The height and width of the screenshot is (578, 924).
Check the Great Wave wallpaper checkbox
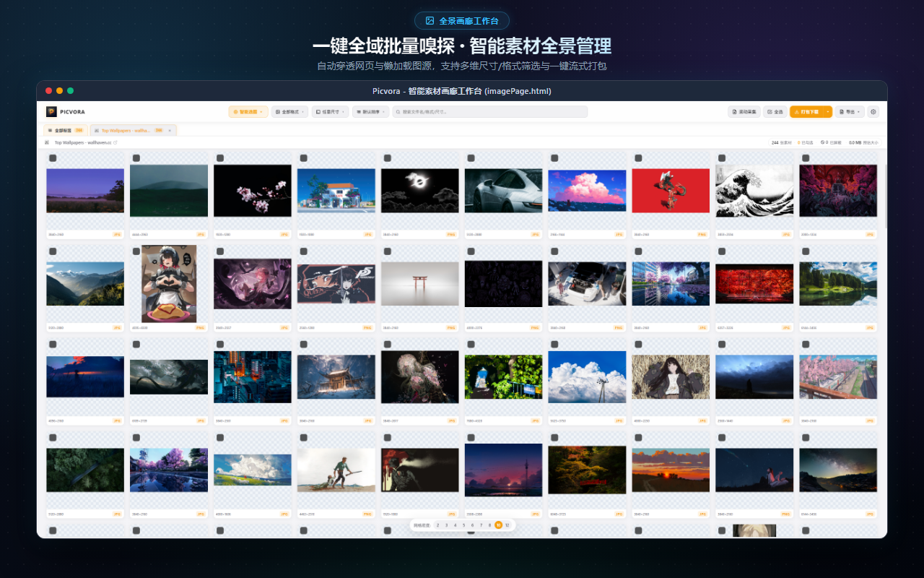722,158
